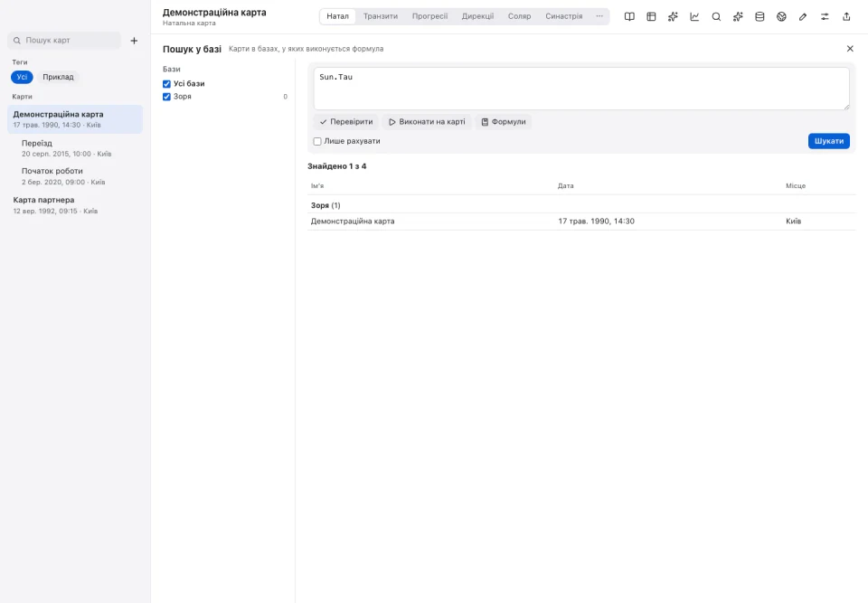Close the Пошук у базі panel
Image resolution: width=868 pixels, height=603 pixels.
click(x=850, y=49)
